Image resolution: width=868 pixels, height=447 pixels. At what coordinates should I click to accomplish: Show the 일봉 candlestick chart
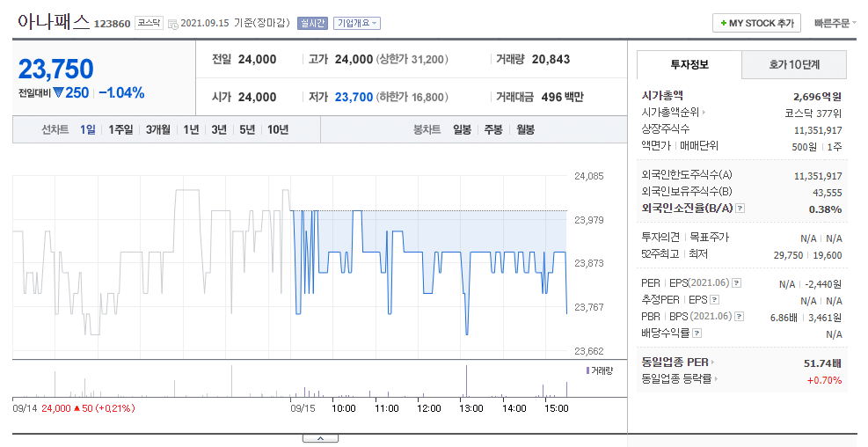(x=462, y=129)
